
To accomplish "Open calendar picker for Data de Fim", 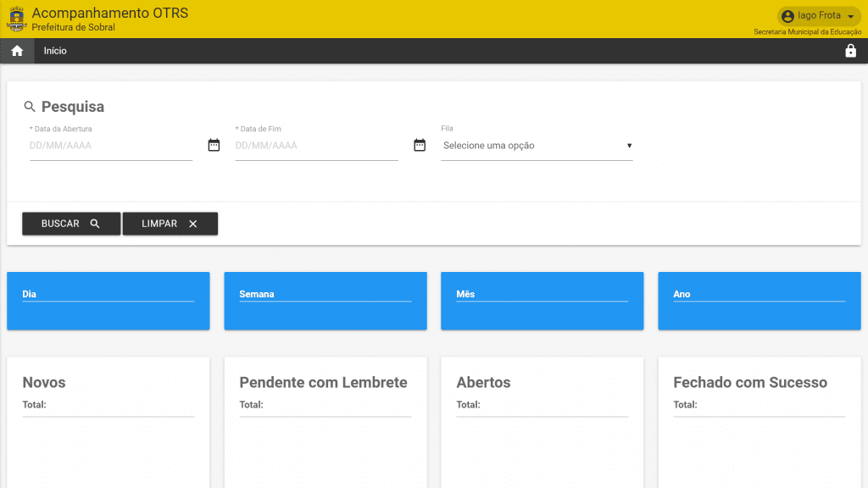I will [420, 145].
